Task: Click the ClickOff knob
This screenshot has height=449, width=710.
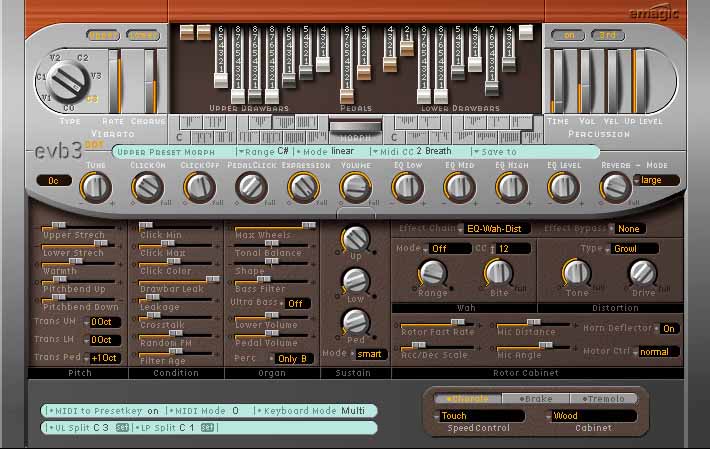Action: click(x=199, y=187)
